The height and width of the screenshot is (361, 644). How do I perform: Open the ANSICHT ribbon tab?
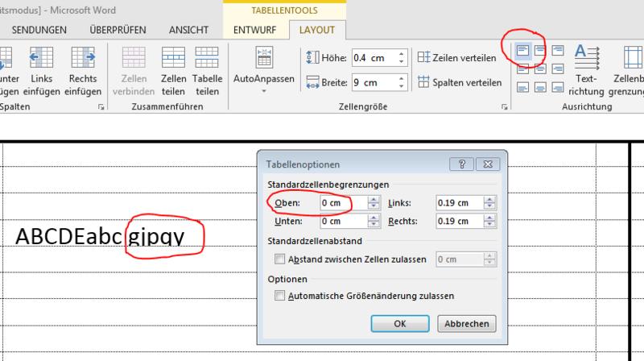[x=188, y=30]
